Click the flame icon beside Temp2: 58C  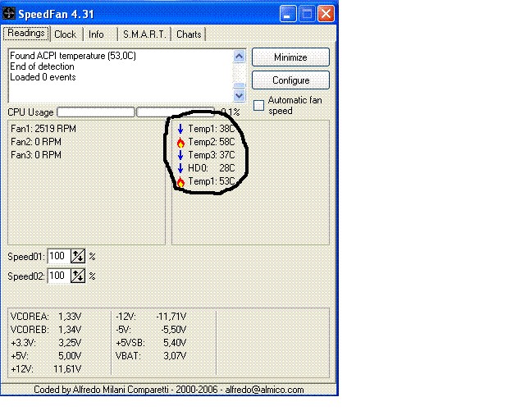pyautogui.click(x=180, y=143)
